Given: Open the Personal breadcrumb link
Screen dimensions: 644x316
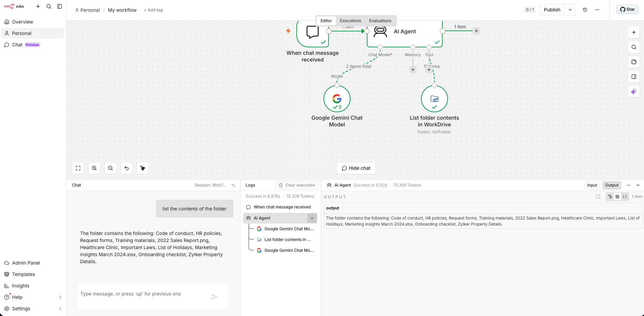Looking at the screenshot, I should [88, 10].
